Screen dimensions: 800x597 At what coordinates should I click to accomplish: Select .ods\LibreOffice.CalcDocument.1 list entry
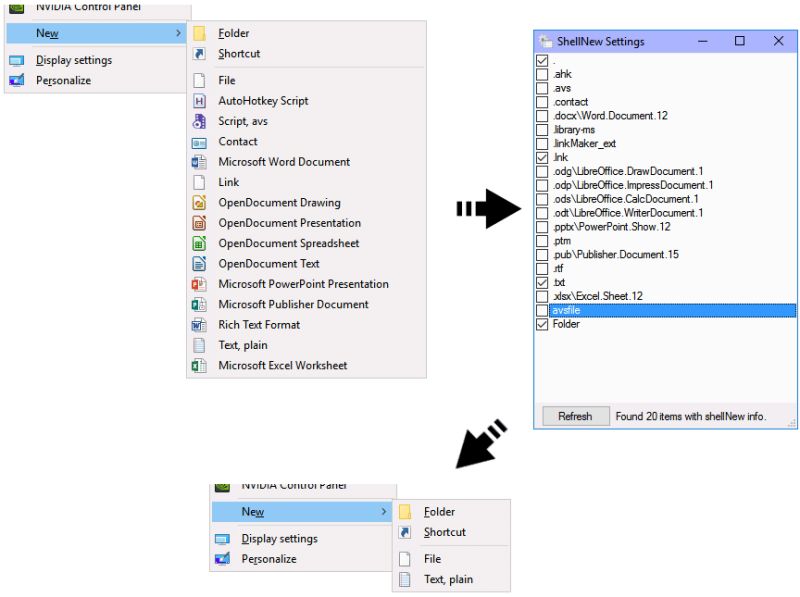626,199
